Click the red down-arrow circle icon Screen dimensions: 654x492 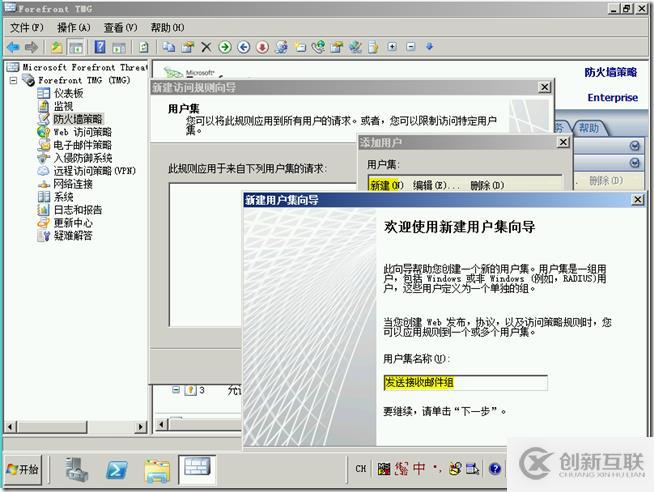(x=262, y=47)
